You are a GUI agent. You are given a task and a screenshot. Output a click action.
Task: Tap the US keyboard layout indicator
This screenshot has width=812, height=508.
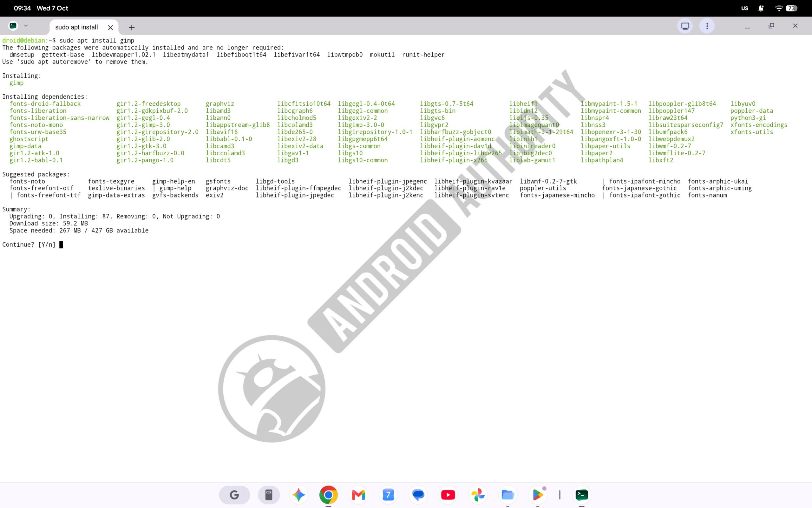pyautogui.click(x=744, y=8)
